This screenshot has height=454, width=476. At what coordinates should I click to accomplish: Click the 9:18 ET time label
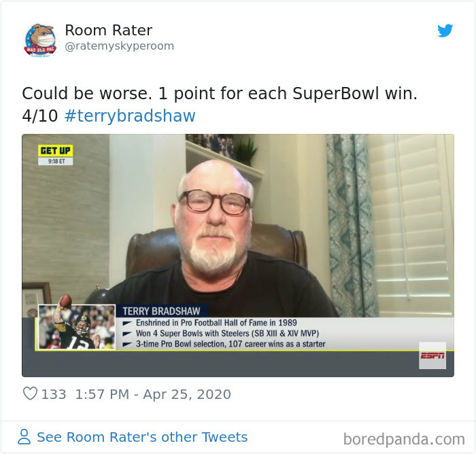coord(56,161)
